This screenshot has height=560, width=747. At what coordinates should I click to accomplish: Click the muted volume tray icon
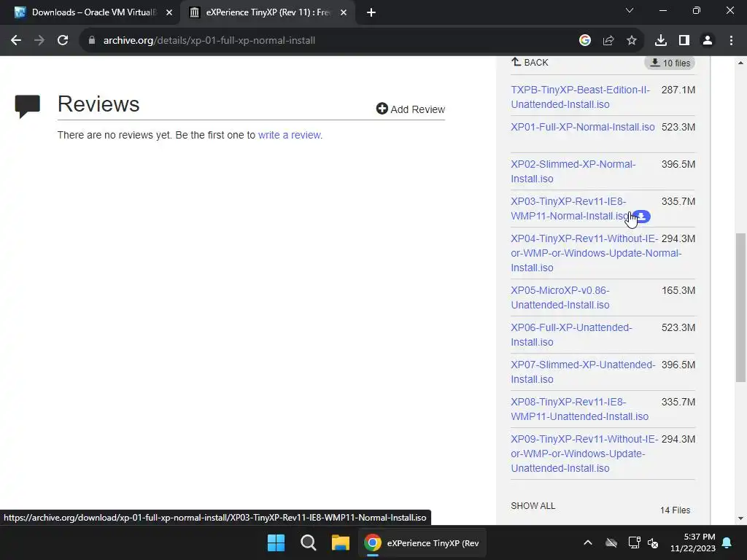pos(653,542)
